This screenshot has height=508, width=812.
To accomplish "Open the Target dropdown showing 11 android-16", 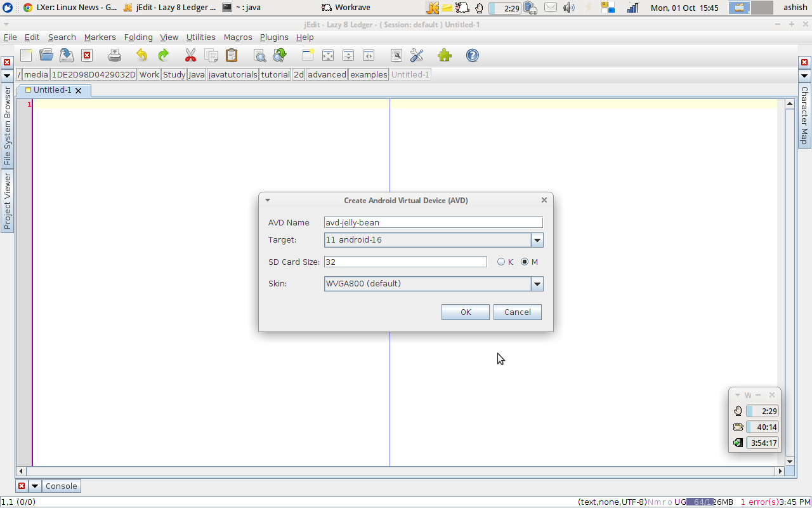I will pyautogui.click(x=537, y=240).
